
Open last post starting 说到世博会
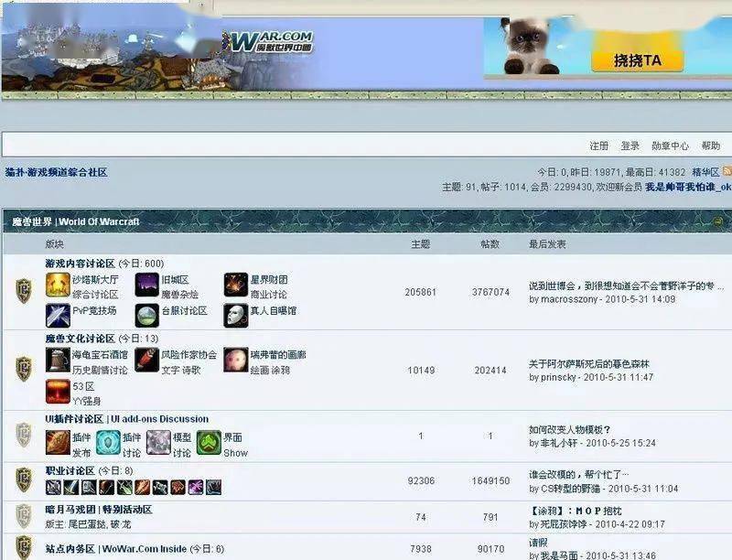(626, 286)
